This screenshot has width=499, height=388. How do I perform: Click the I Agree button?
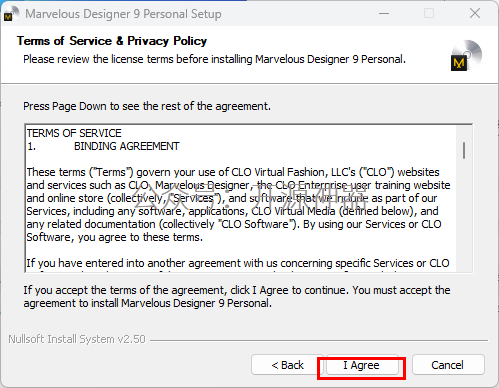pyautogui.click(x=362, y=365)
